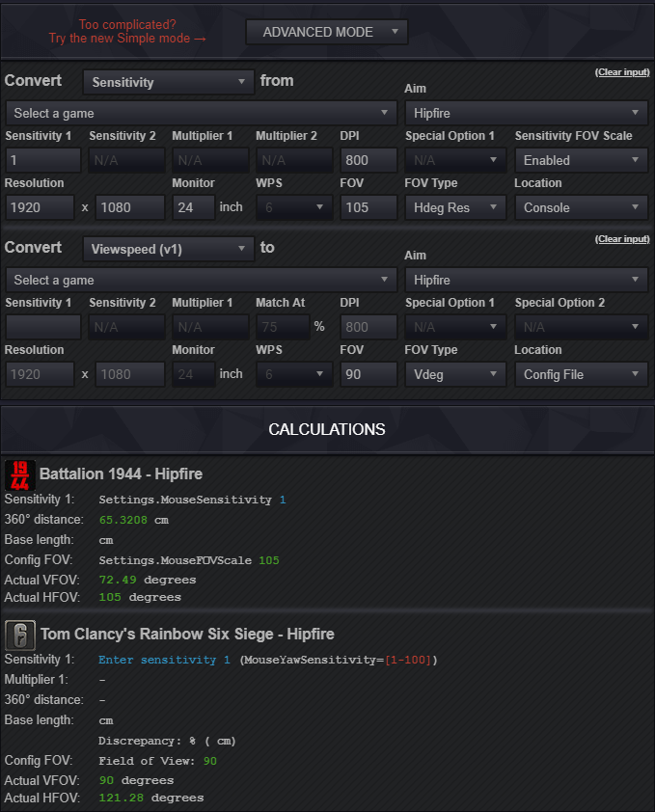Click the from-section Multiplier 1 field
The image size is (655, 812).
[210, 160]
